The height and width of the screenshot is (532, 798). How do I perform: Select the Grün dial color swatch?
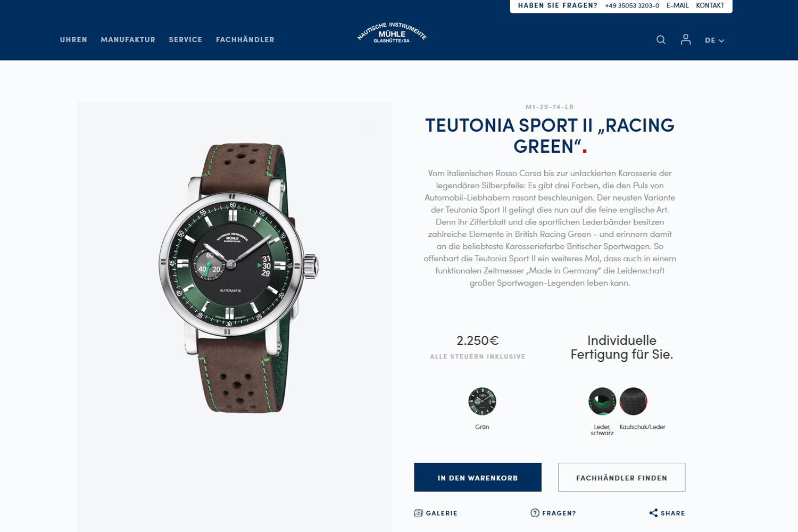482,401
